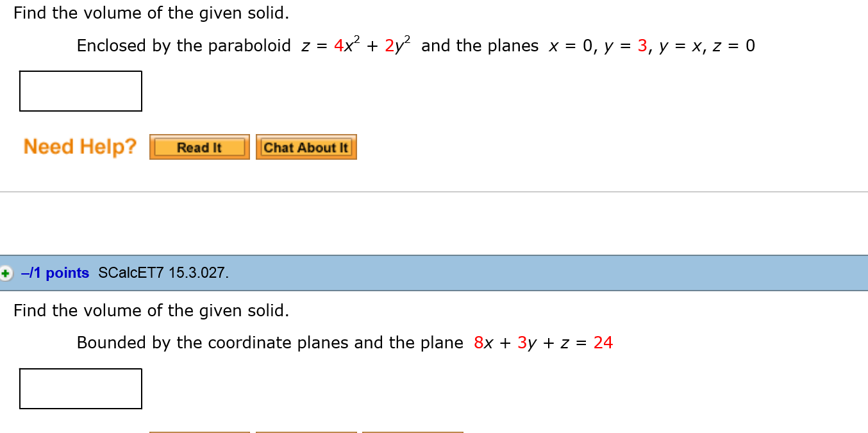Expand the SCalcET7 15.3.027 question section

6,273
